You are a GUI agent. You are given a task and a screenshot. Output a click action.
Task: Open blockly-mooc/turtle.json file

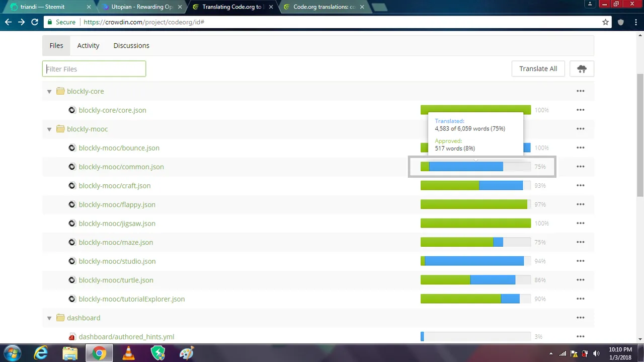pos(116,280)
